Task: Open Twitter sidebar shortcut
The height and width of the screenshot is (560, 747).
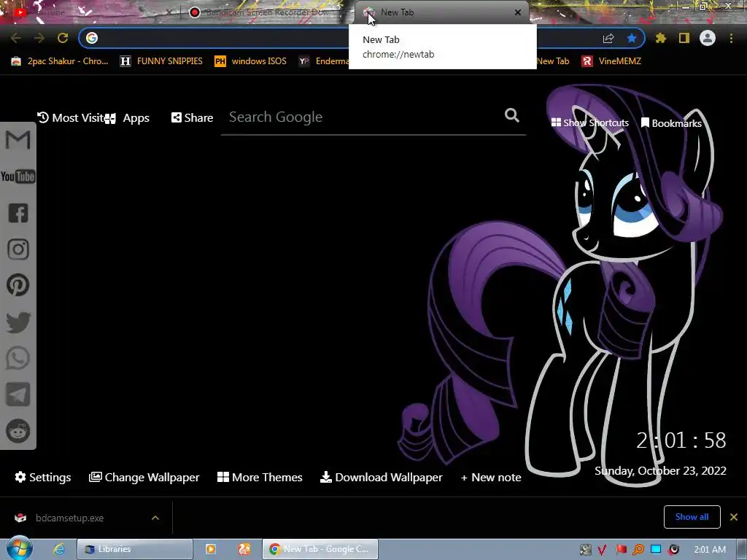Action: pos(18,322)
